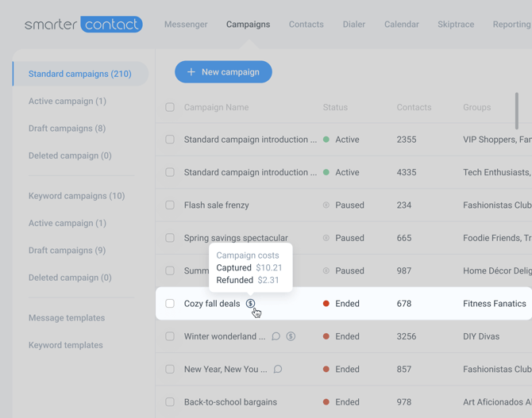Click the Ended status of Cozy fall deals
The width and height of the screenshot is (532, 418).
pyautogui.click(x=341, y=304)
